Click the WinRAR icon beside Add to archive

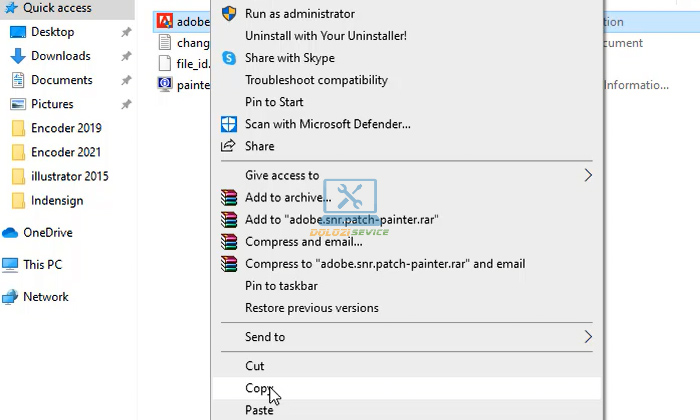coord(229,197)
